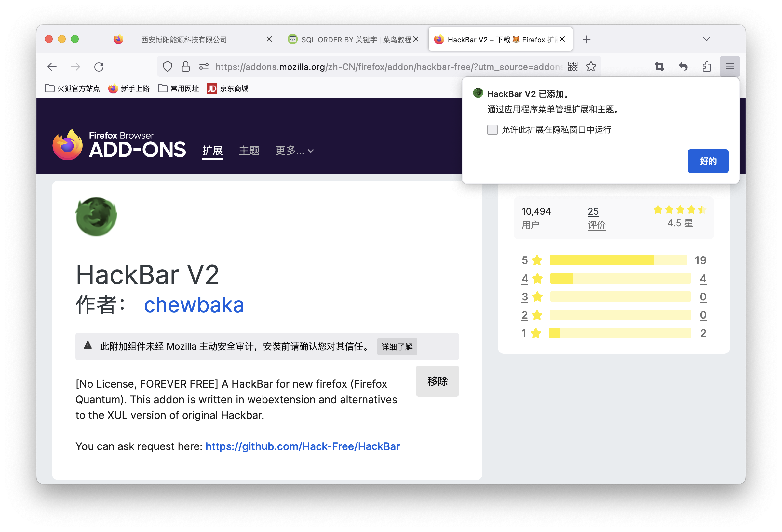This screenshot has width=782, height=532.
Task: Close the HackBar V2 tab
Action: pos(562,39)
